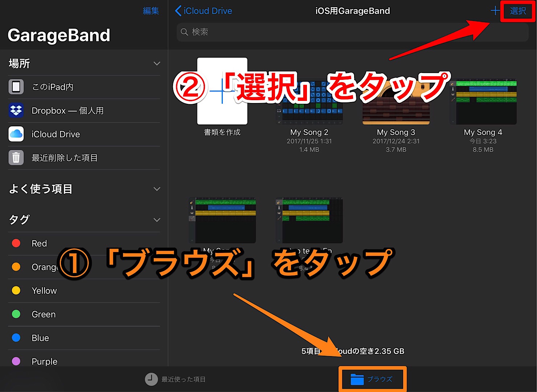537x392 pixels.
Task: Tap the Yellow tag label
Action: tap(44, 290)
